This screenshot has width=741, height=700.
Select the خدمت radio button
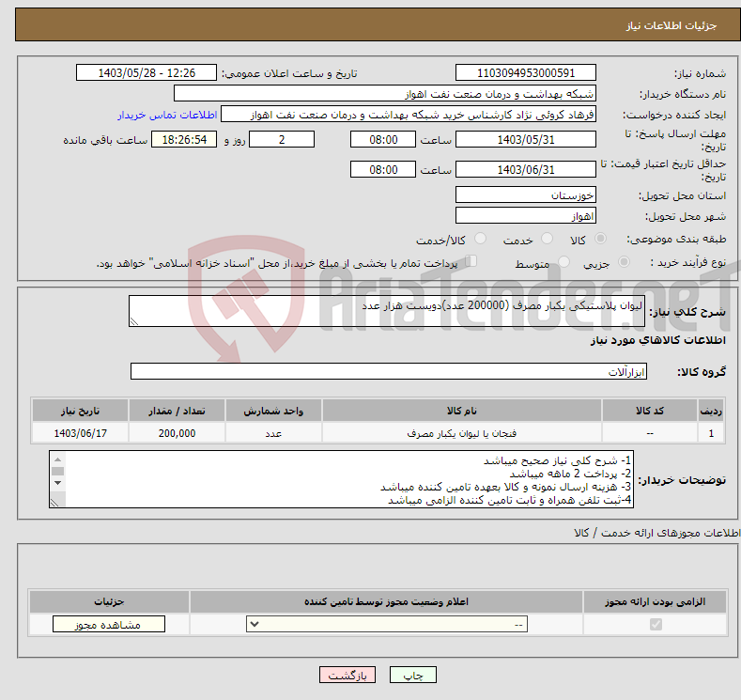(547, 239)
